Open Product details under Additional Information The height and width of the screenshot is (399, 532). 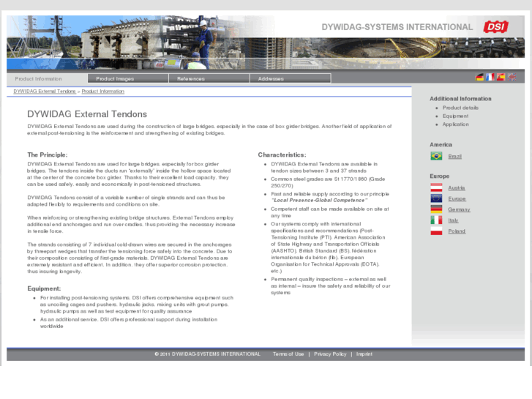460,108
